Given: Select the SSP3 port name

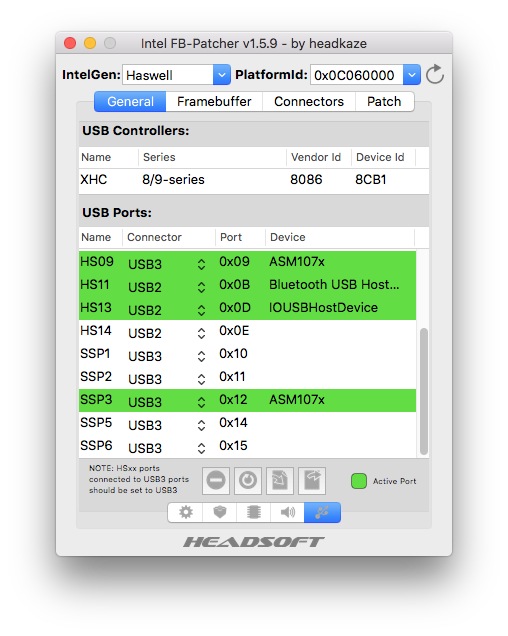Looking at the screenshot, I should [96, 400].
